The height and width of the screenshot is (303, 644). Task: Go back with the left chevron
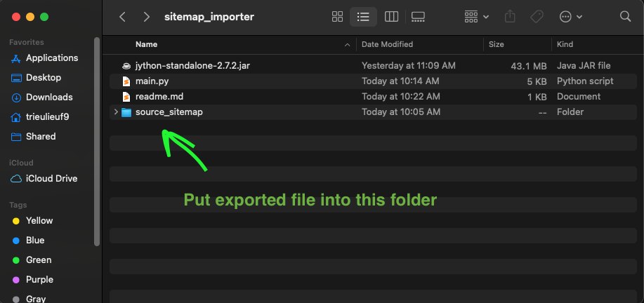point(122,17)
